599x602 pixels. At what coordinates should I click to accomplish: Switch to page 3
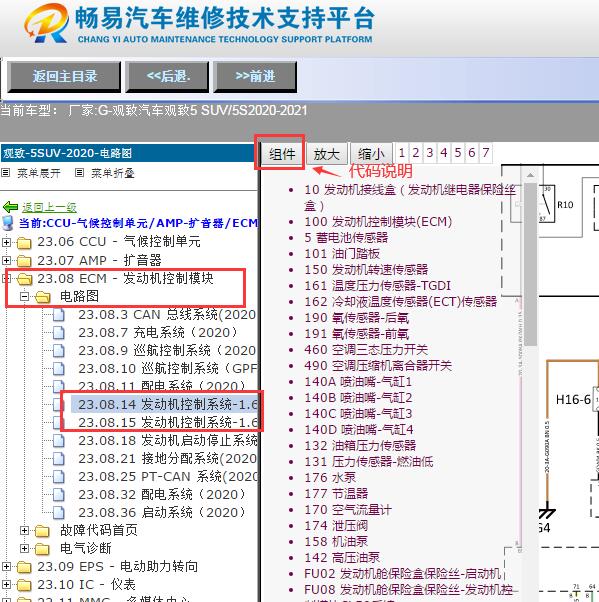[x=430, y=153]
